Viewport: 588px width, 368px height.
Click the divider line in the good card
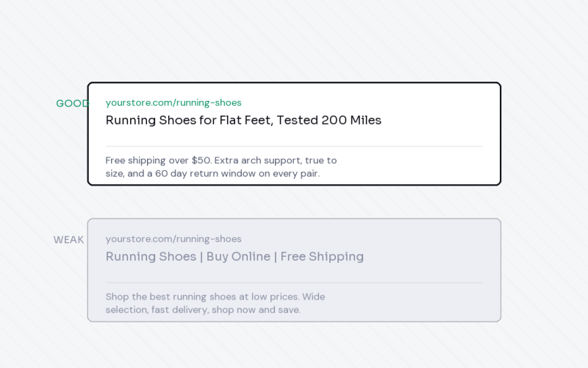point(294,146)
